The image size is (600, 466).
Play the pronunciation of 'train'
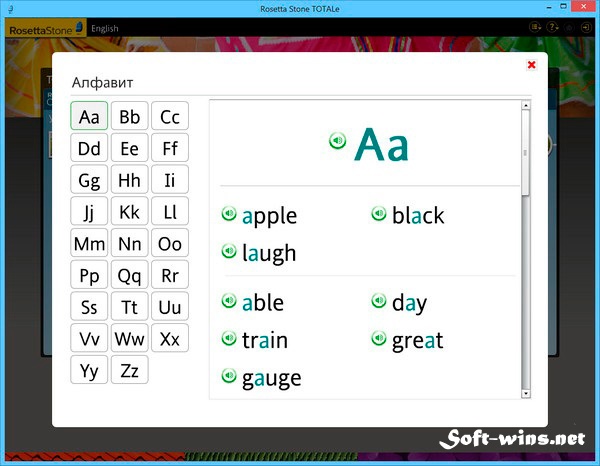click(229, 338)
